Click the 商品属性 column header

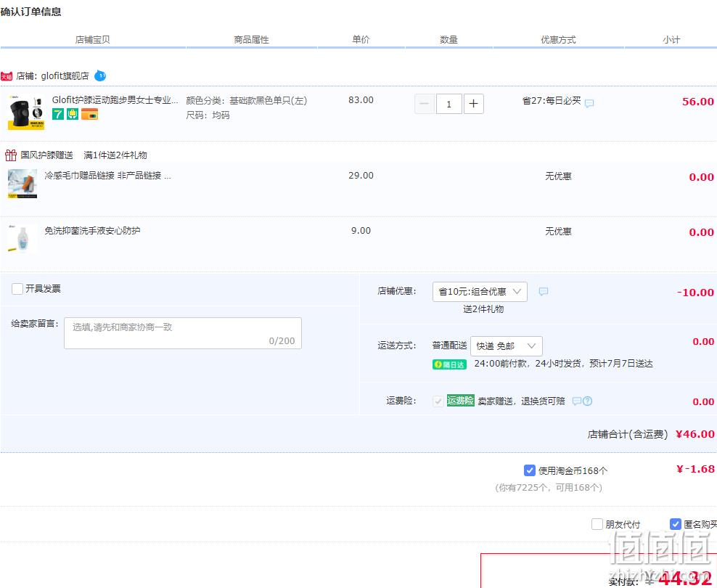point(252,40)
